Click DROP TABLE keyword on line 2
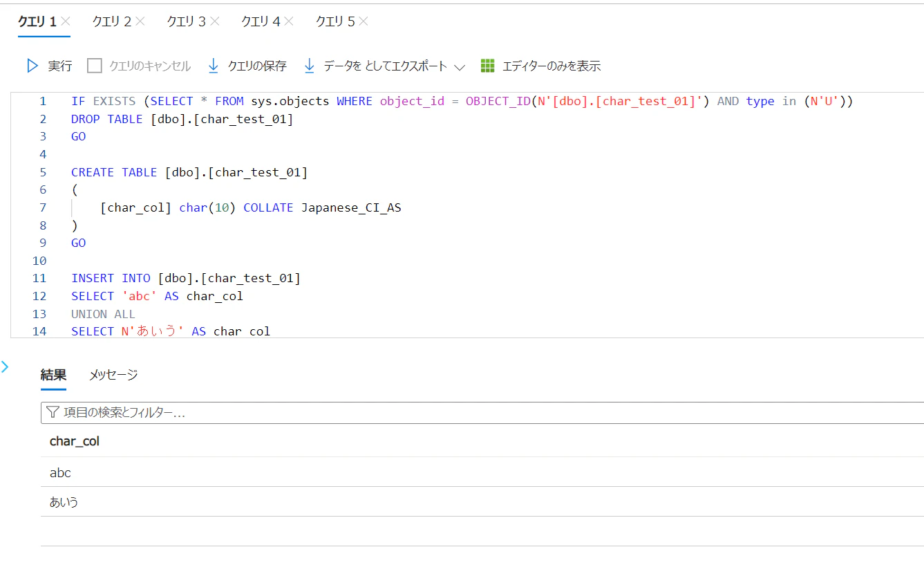The width and height of the screenshot is (924, 574). (107, 119)
